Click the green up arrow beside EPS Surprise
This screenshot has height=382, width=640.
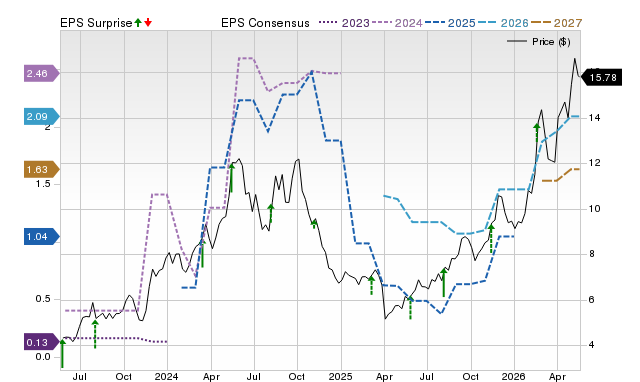pyautogui.click(x=138, y=23)
